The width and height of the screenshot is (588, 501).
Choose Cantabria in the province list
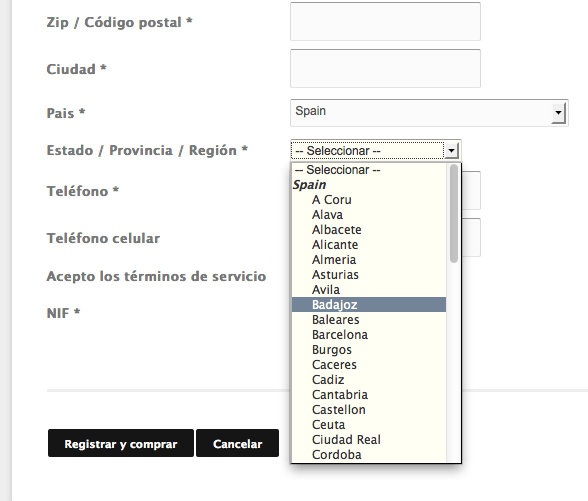tap(369, 394)
